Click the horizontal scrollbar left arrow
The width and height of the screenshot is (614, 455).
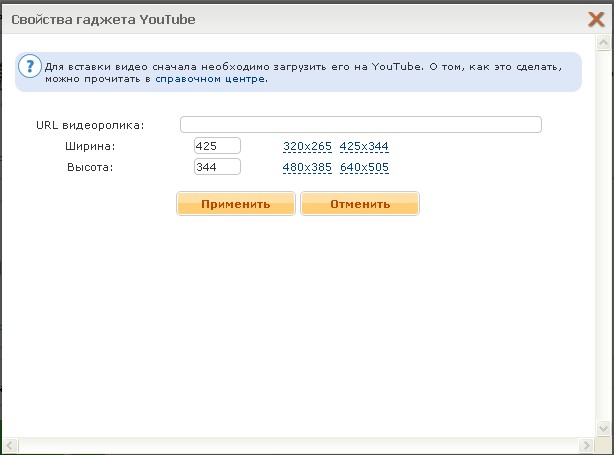[x=8, y=444]
